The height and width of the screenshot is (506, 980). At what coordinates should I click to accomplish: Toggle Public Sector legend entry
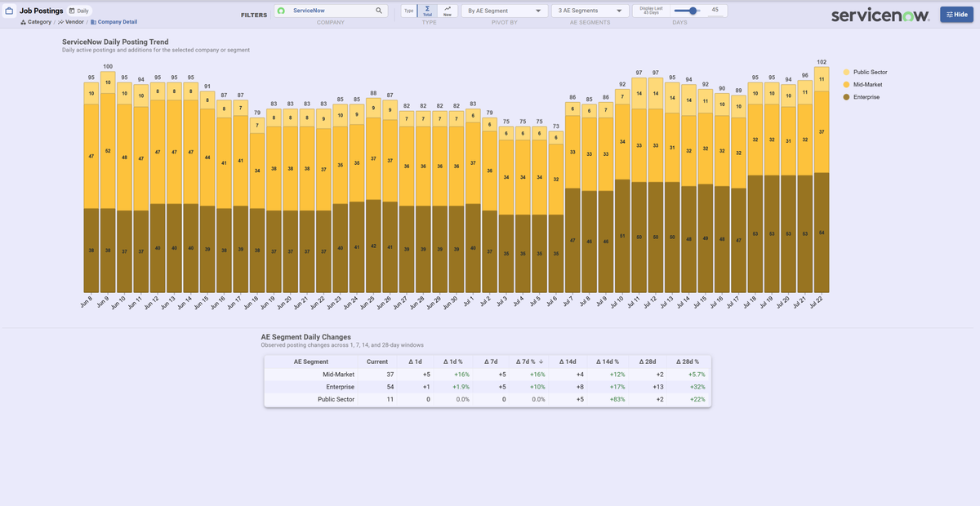point(864,73)
